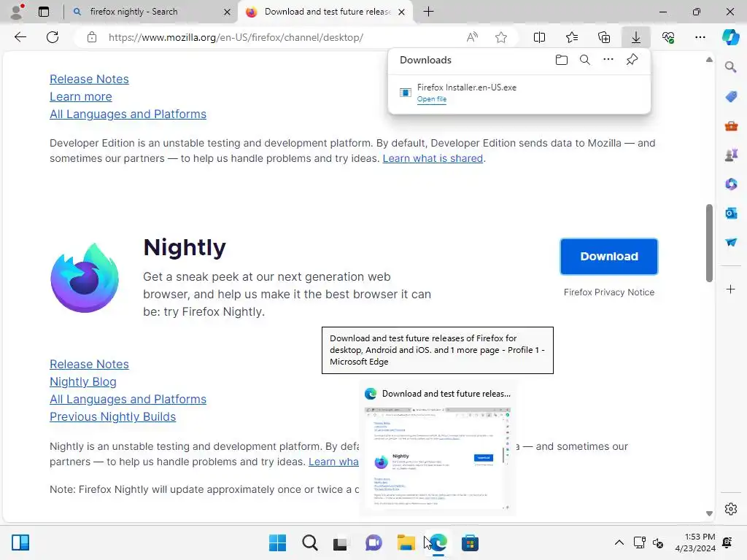Screen dimensions: 747x560
Task: Open Firefox Privacy Notice link
Action: tap(609, 292)
